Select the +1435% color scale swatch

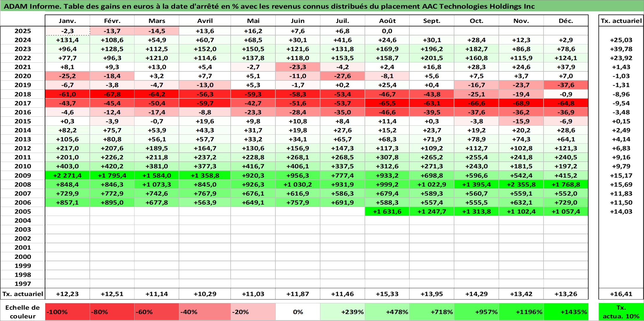pos(566,312)
